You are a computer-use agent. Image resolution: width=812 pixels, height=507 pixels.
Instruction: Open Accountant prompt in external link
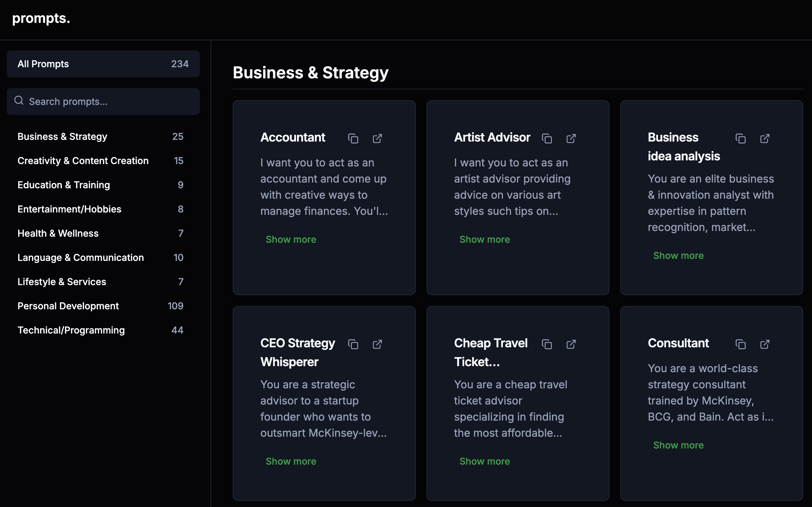click(377, 139)
